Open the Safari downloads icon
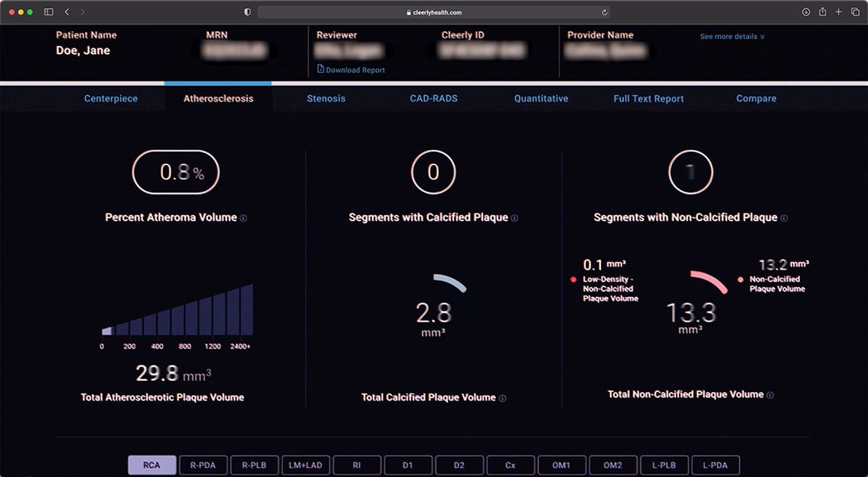The width and height of the screenshot is (868, 477). (806, 12)
